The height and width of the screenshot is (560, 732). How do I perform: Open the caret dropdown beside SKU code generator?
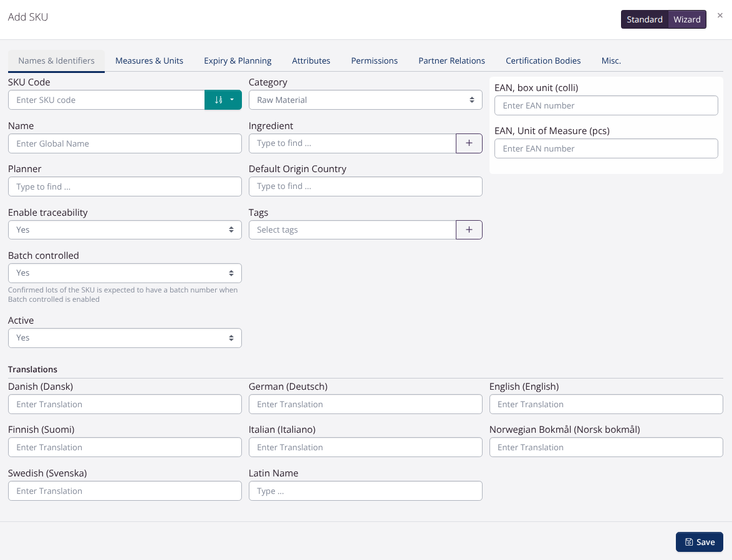tap(232, 100)
